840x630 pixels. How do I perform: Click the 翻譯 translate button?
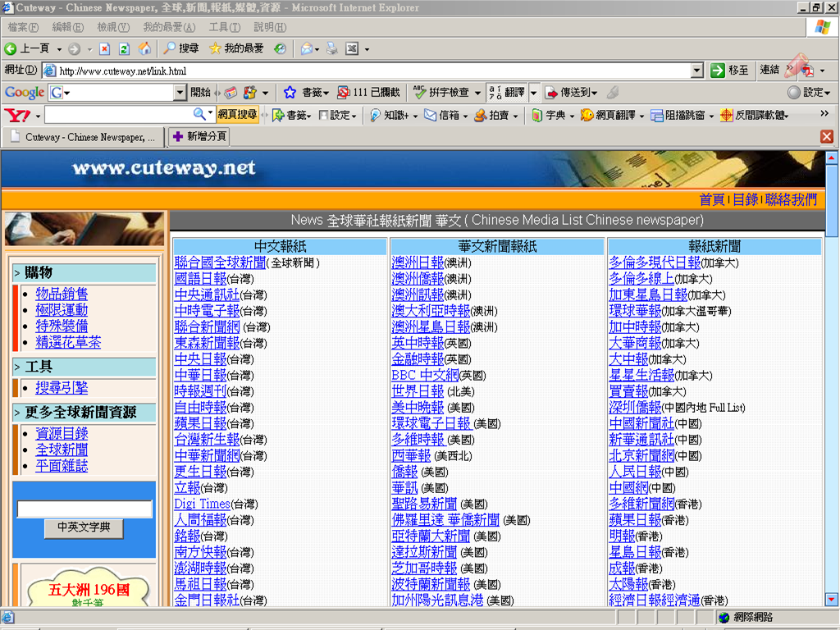[507, 92]
